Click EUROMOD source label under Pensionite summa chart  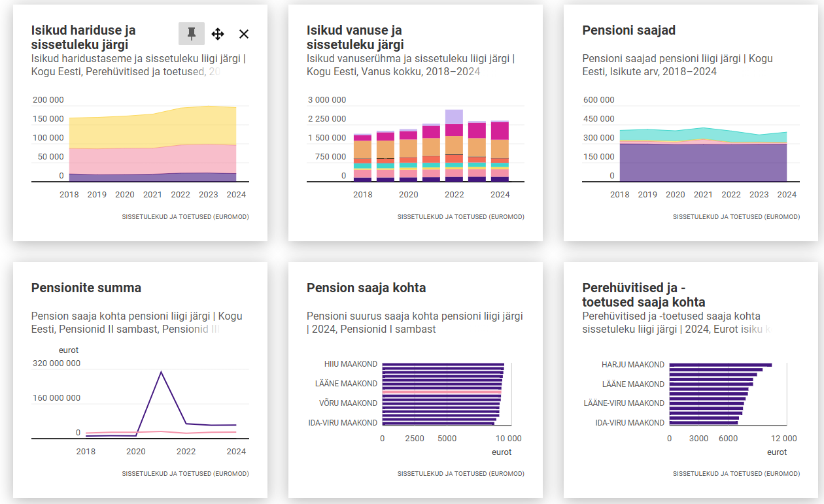click(x=185, y=473)
